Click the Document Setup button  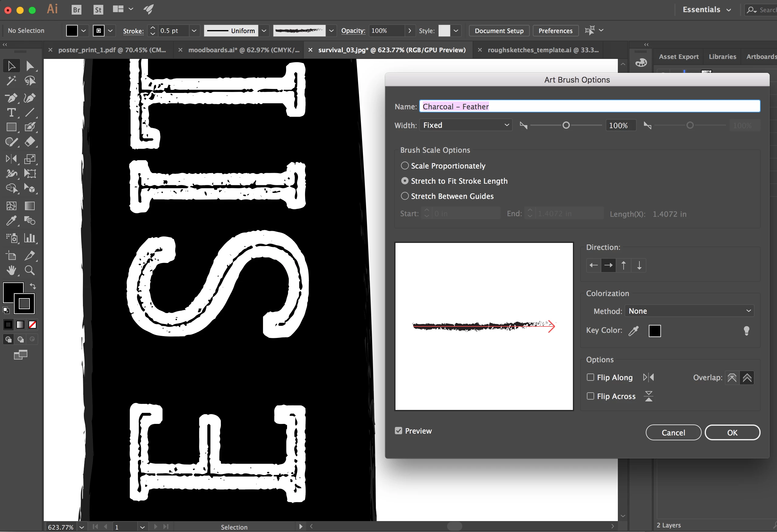tap(499, 31)
